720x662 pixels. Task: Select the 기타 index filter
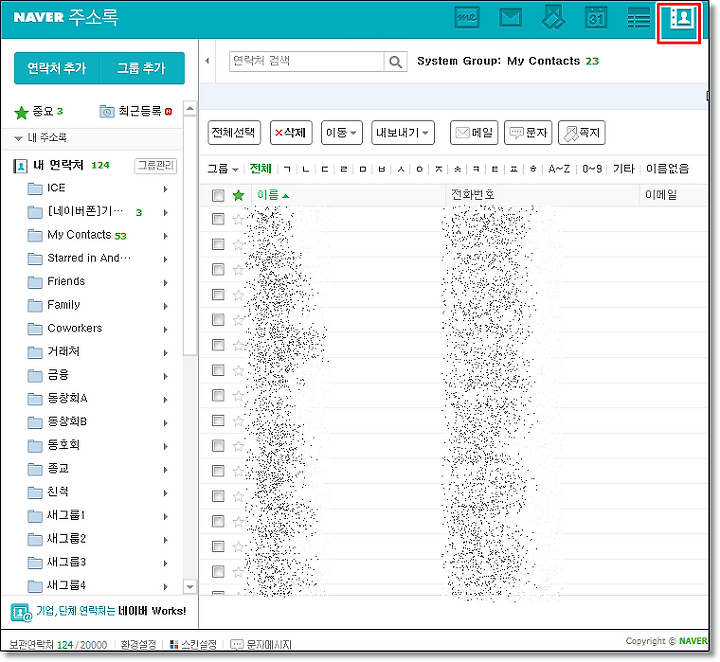coord(624,169)
